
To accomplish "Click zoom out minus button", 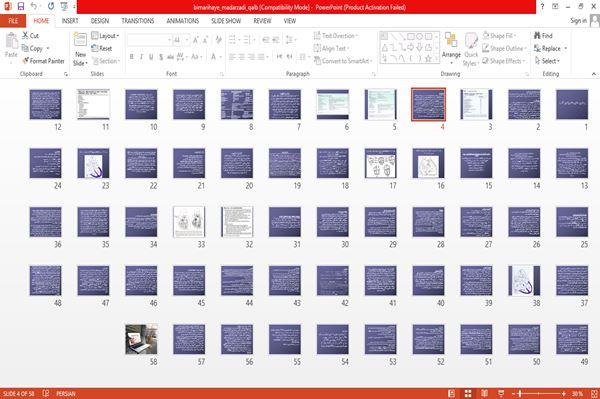I will (514, 393).
